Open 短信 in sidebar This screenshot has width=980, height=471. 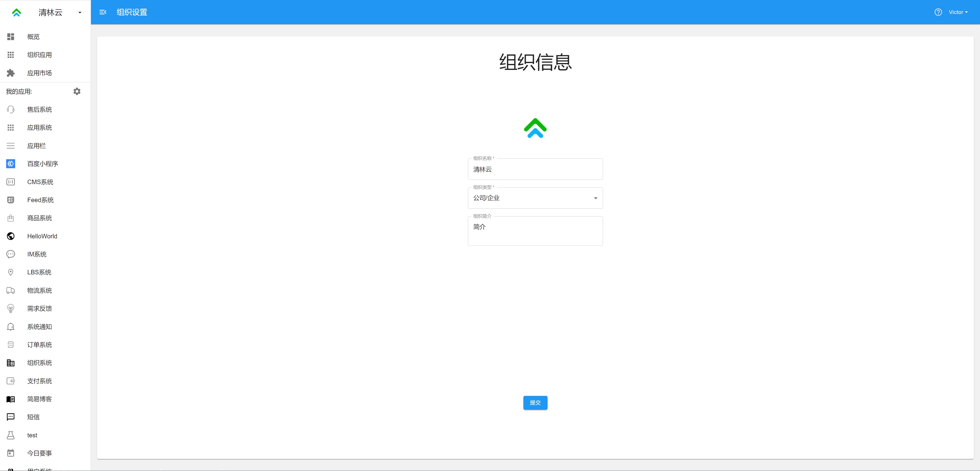(x=45, y=417)
